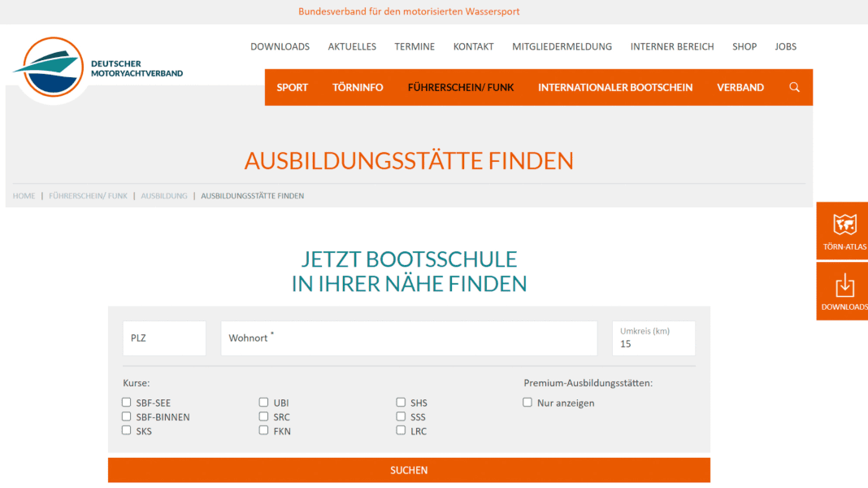This screenshot has width=868, height=488.
Task: Visit the JOBS page
Action: point(785,46)
